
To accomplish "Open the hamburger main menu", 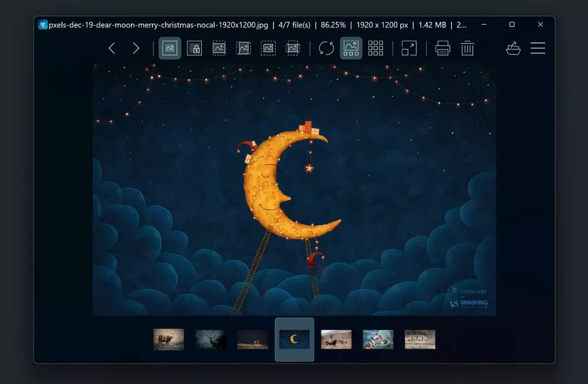I will [538, 48].
